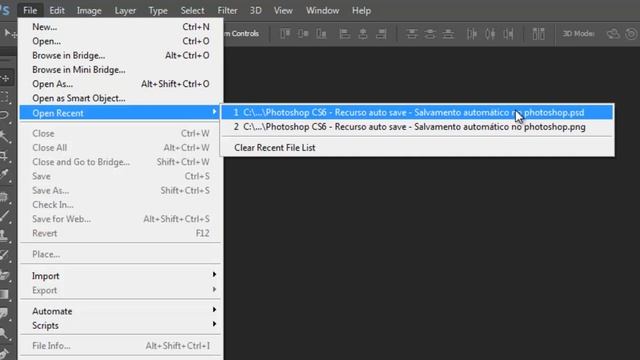The width and height of the screenshot is (640, 360).
Task: Open the 3D menu
Action: point(256,11)
